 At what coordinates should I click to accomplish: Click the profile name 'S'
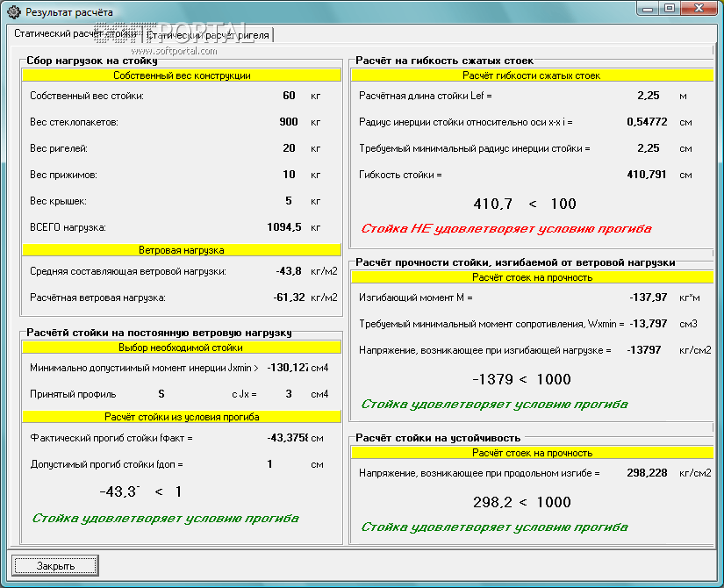click(x=161, y=394)
